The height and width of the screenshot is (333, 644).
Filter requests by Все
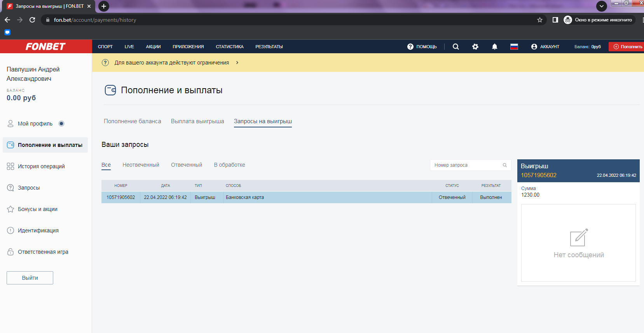(106, 165)
